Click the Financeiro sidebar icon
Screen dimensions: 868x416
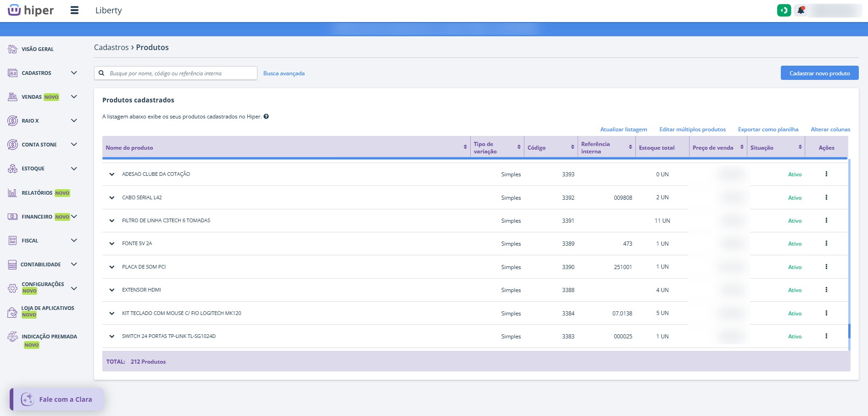coord(13,217)
